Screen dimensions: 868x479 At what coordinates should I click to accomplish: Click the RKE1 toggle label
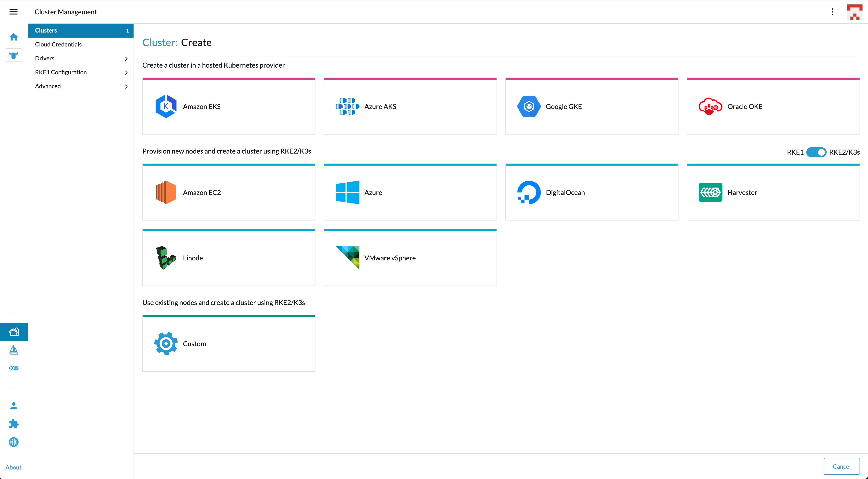click(795, 152)
